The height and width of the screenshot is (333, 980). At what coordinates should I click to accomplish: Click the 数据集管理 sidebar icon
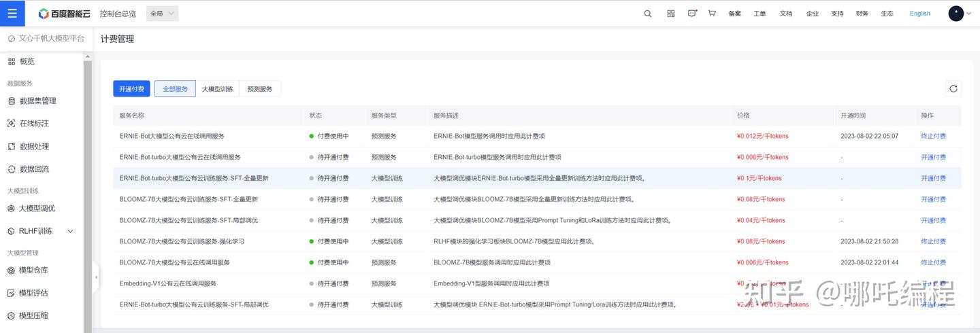pyautogui.click(x=12, y=101)
